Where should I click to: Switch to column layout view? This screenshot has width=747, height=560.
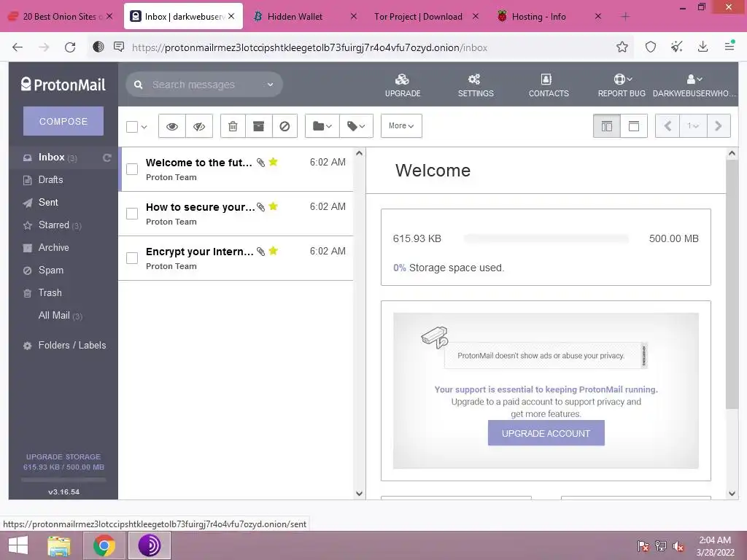[x=607, y=126]
